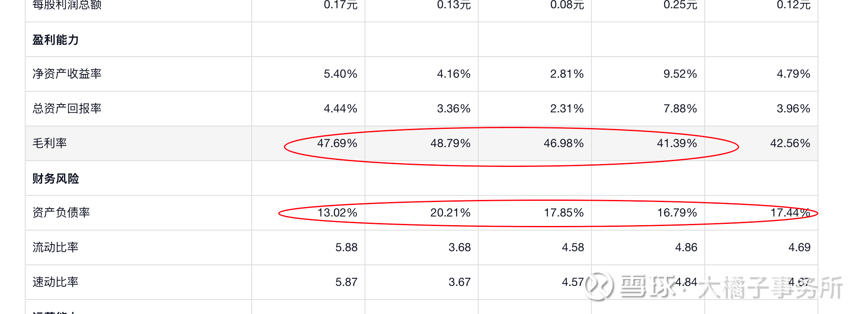The height and width of the screenshot is (314, 868).
Task: Click the Xueqiu snowball logo watermark
Action: click(x=598, y=285)
